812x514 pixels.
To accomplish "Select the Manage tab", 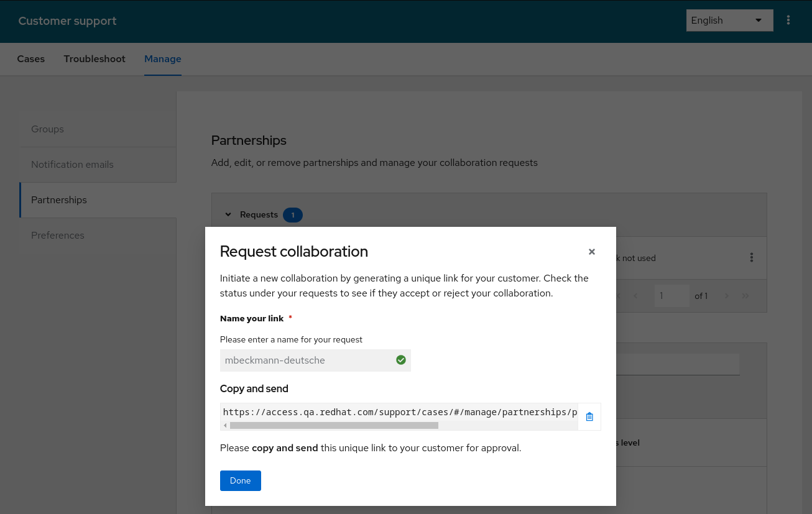I will pos(163,59).
